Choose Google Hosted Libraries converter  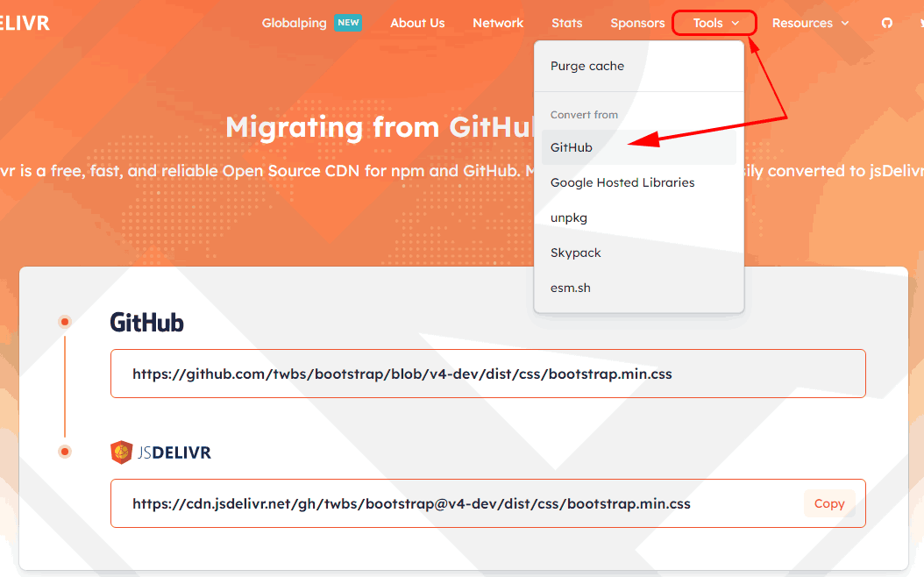pos(639,182)
